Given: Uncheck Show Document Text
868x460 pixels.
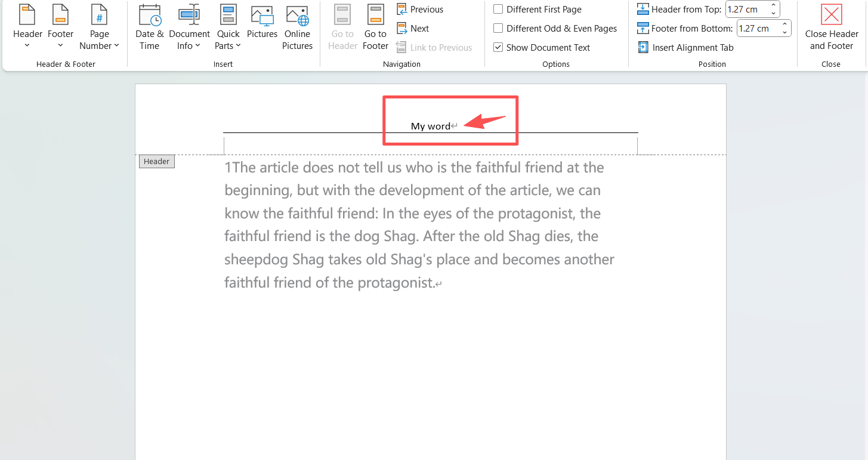Looking at the screenshot, I should pyautogui.click(x=498, y=48).
